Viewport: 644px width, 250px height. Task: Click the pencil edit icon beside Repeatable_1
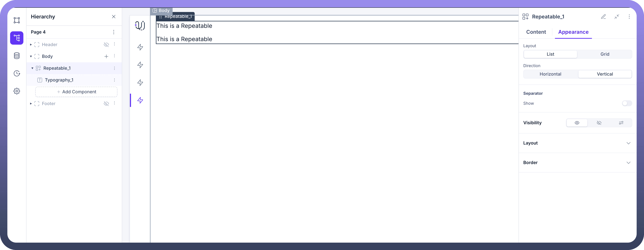[603, 17]
